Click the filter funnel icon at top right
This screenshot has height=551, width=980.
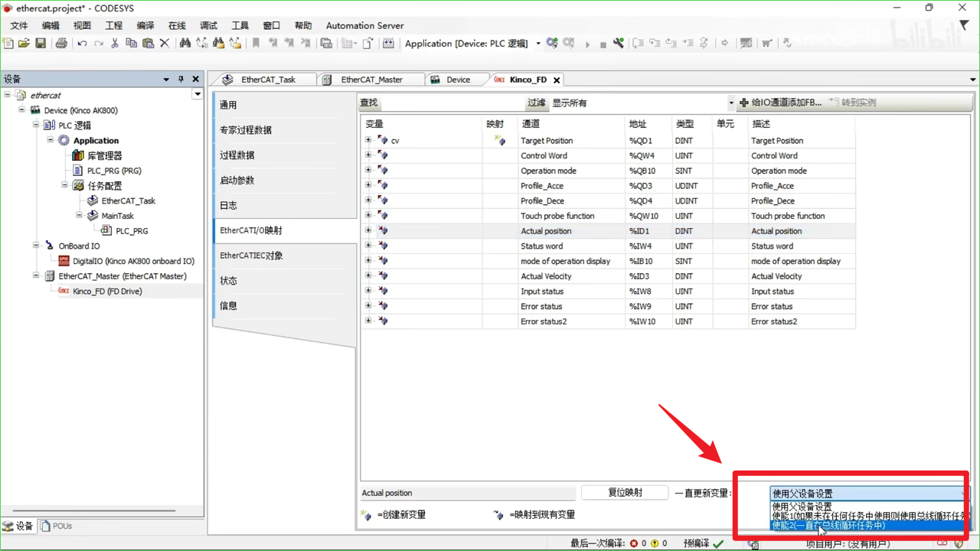964,26
